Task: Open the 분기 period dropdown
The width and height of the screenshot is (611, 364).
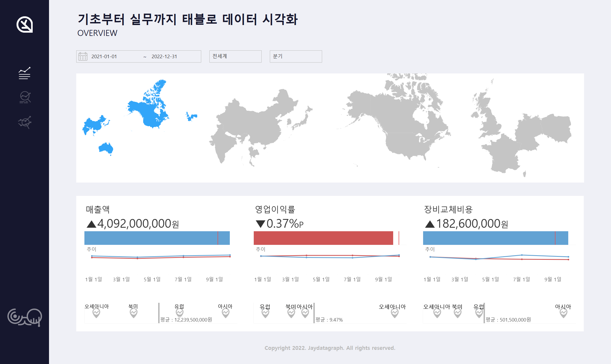Action: (296, 56)
